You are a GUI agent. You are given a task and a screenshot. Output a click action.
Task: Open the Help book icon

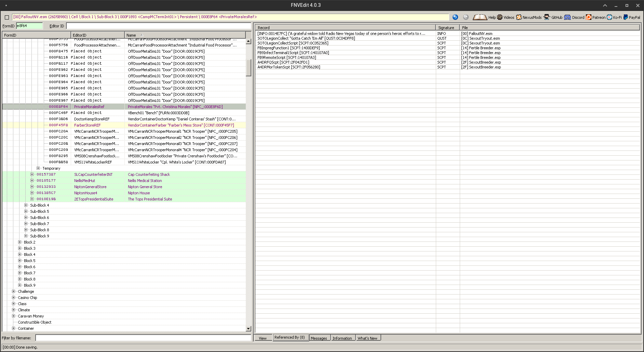[x=480, y=17]
